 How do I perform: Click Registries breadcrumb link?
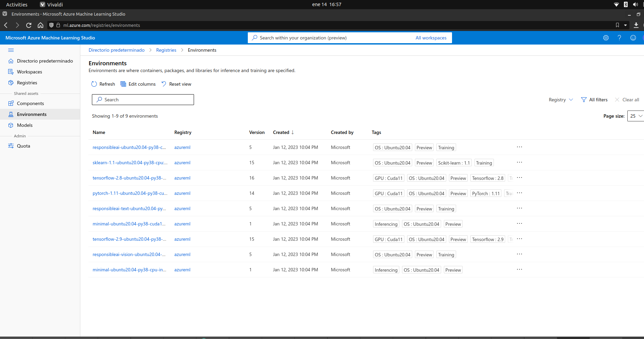[x=166, y=50]
